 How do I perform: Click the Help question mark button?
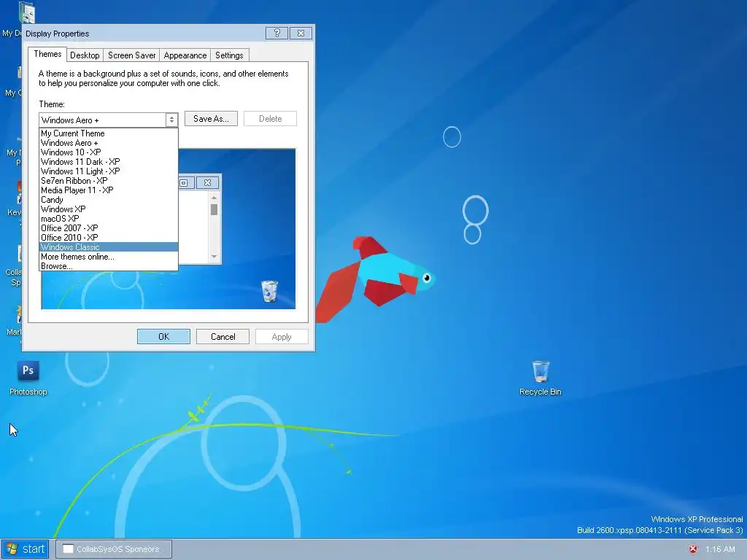276,34
